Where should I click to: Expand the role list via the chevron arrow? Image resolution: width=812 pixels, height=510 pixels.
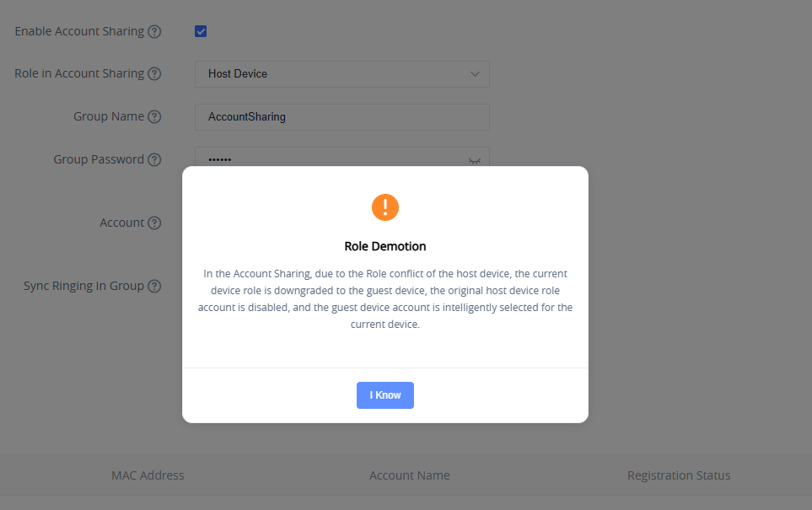tap(475, 74)
